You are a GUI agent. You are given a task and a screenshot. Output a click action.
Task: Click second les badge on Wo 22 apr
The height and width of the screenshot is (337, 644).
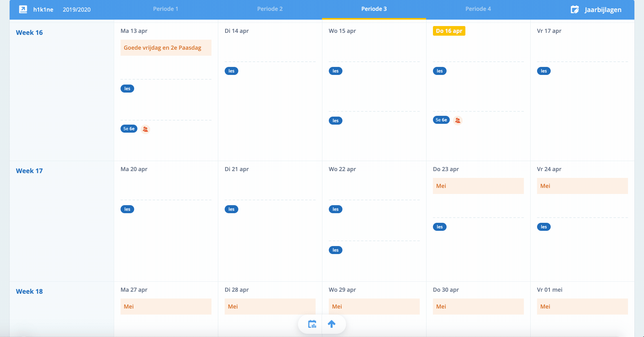[336, 250]
